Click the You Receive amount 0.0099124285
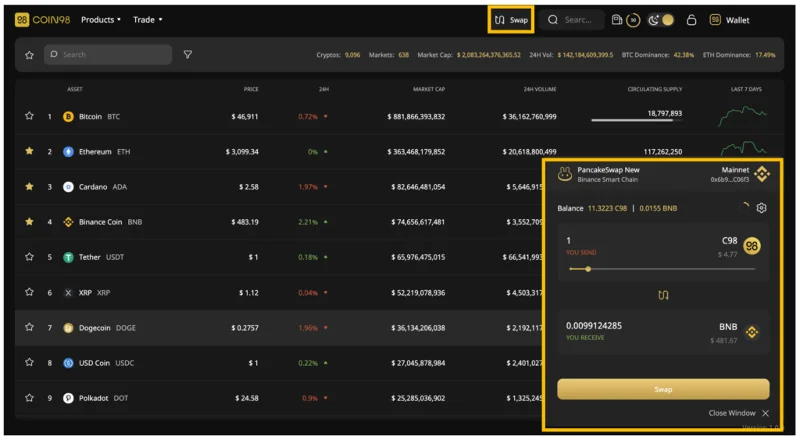This screenshot has height=440, width=800. coord(594,326)
